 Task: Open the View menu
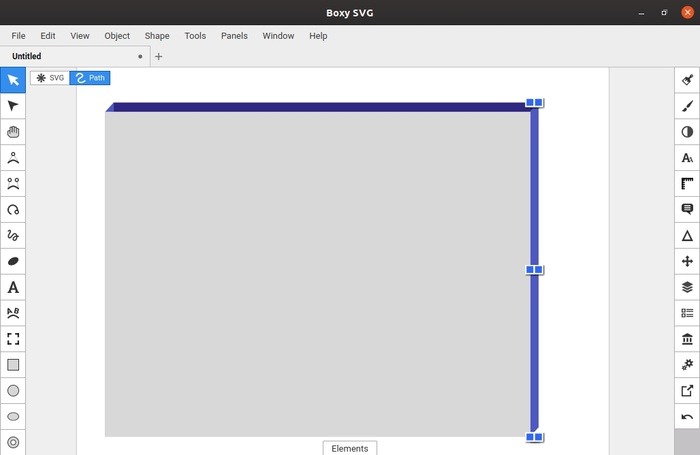[x=80, y=36]
